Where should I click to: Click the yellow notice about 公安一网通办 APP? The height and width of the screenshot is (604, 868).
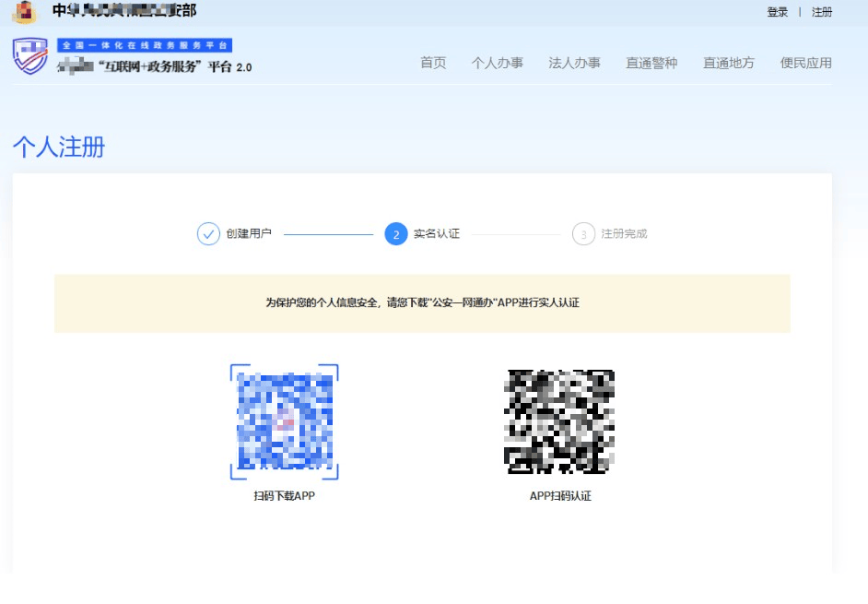point(422,303)
